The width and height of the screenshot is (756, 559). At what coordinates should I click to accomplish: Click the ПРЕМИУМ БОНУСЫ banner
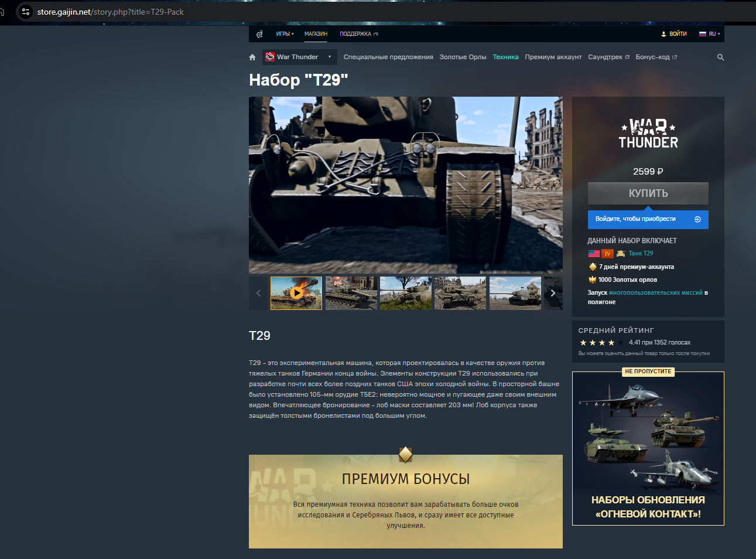point(406,502)
